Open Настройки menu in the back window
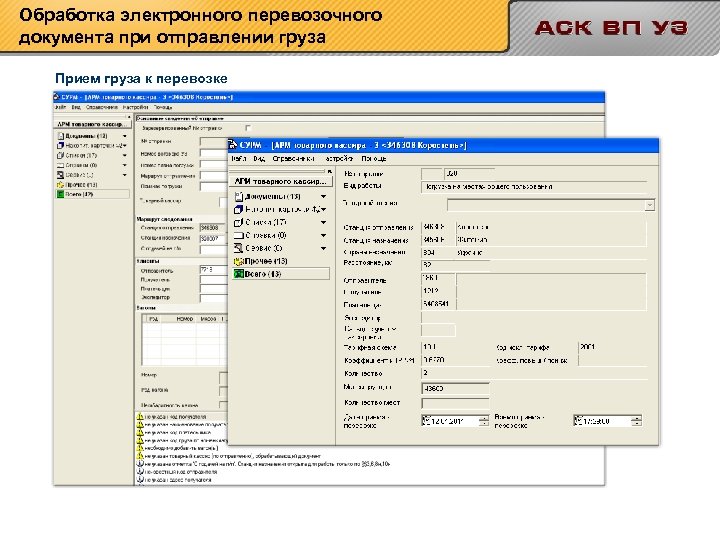 (x=135, y=107)
